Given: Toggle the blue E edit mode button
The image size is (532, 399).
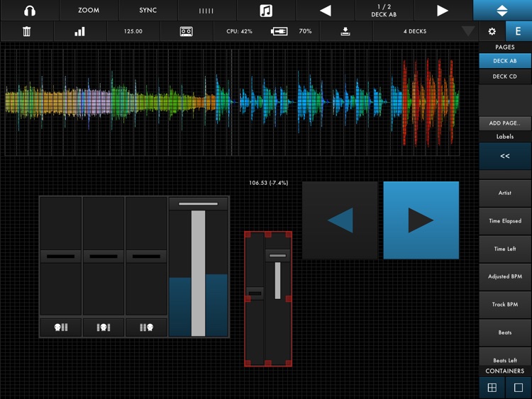Looking at the screenshot, I should (x=518, y=31).
